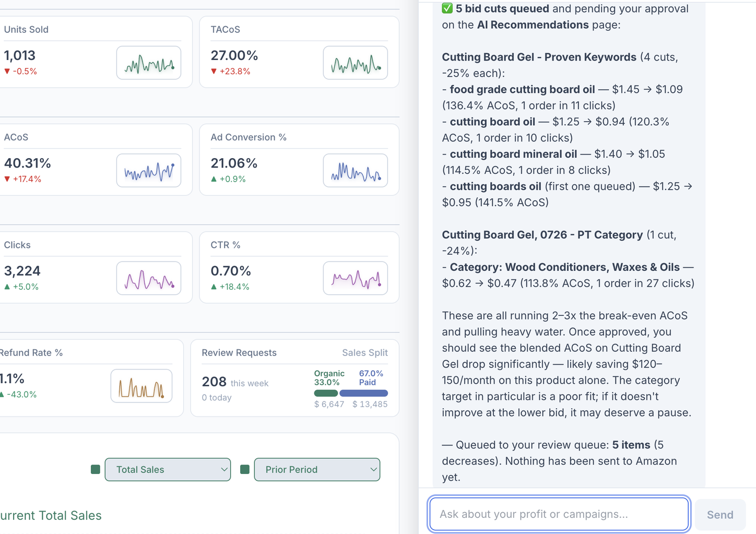The width and height of the screenshot is (756, 534).
Task: Click 'cutting board mineral oil' keyword
Action: click(513, 154)
